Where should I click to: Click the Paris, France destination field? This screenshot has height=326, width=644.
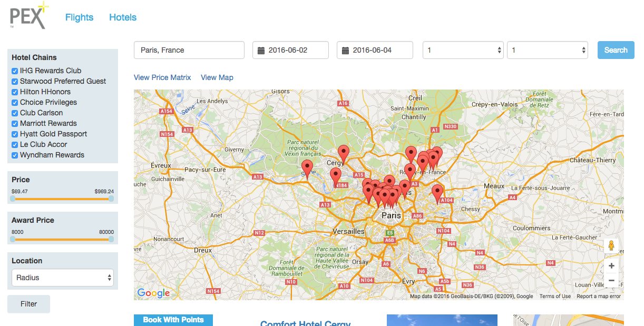pyautogui.click(x=189, y=50)
